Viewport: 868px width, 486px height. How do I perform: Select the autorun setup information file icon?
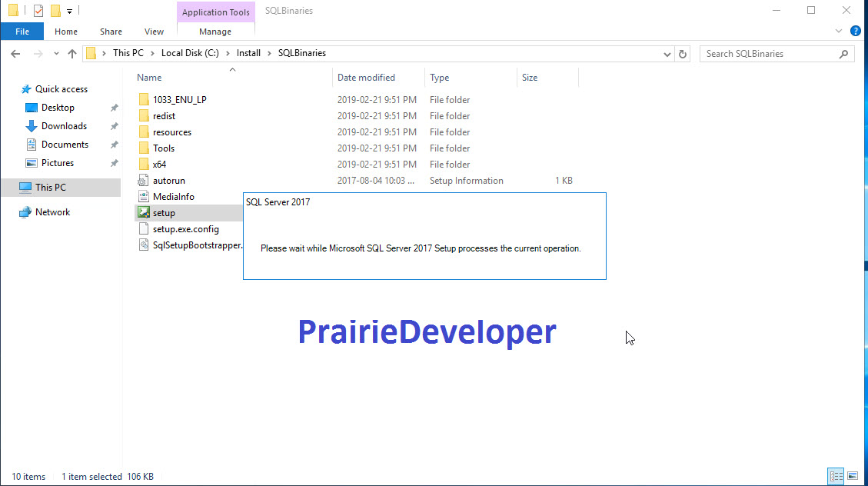point(143,181)
